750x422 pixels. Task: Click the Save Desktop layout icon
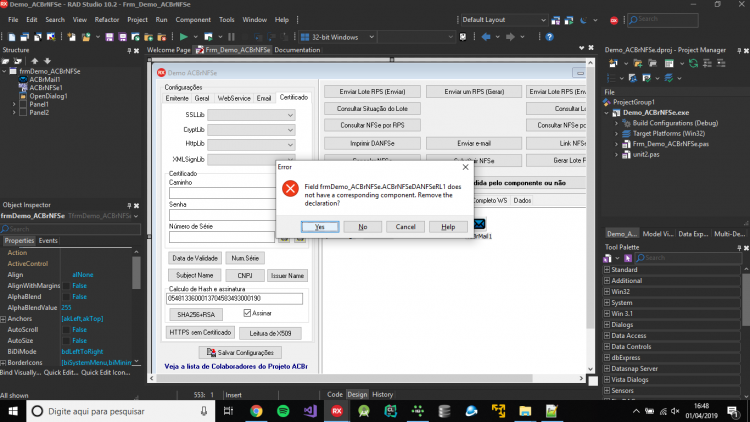556,20
